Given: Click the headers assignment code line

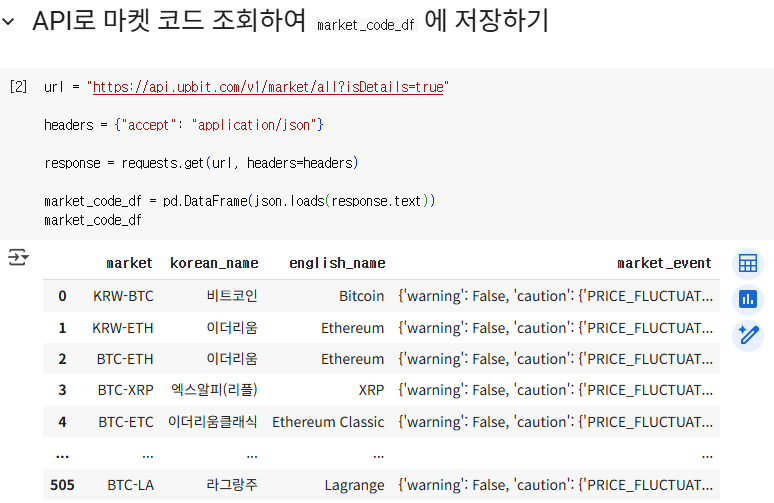Looking at the screenshot, I should point(184,125).
